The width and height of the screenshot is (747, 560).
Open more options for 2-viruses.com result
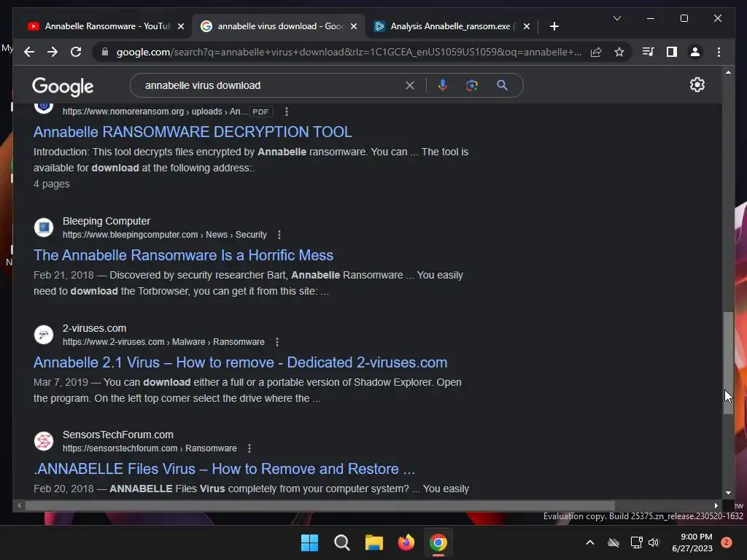coord(276,342)
